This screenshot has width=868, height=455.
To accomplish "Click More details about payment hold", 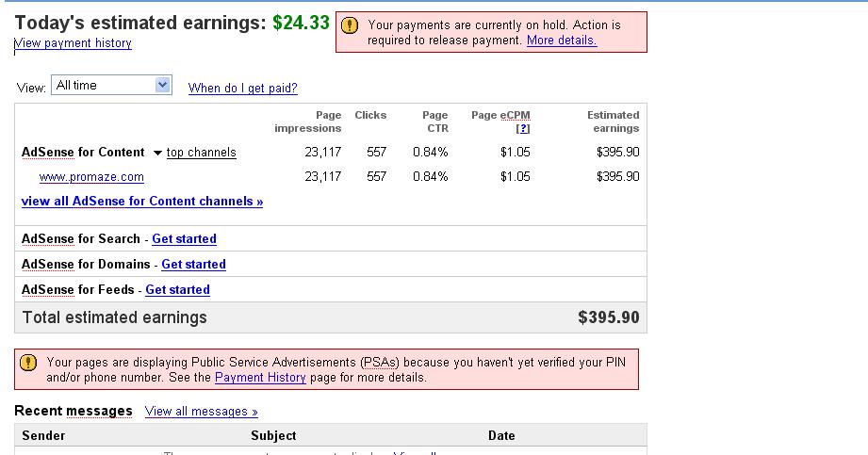I will 562,41.
